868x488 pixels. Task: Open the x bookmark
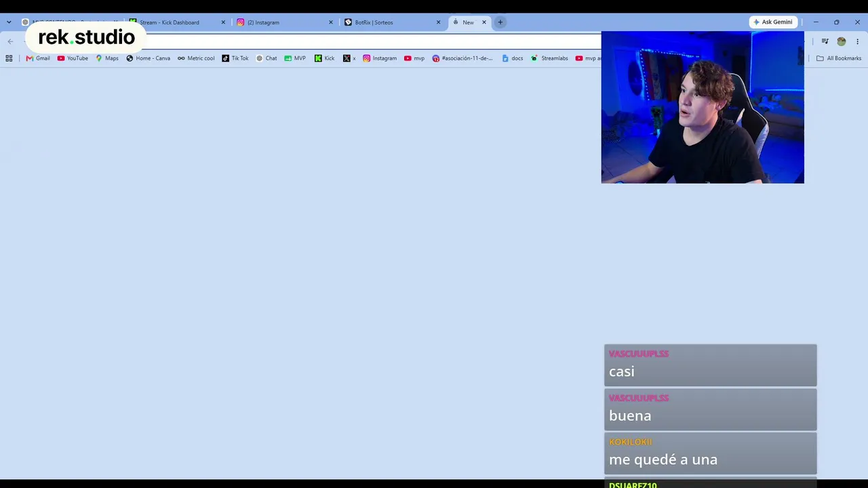coord(349,58)
